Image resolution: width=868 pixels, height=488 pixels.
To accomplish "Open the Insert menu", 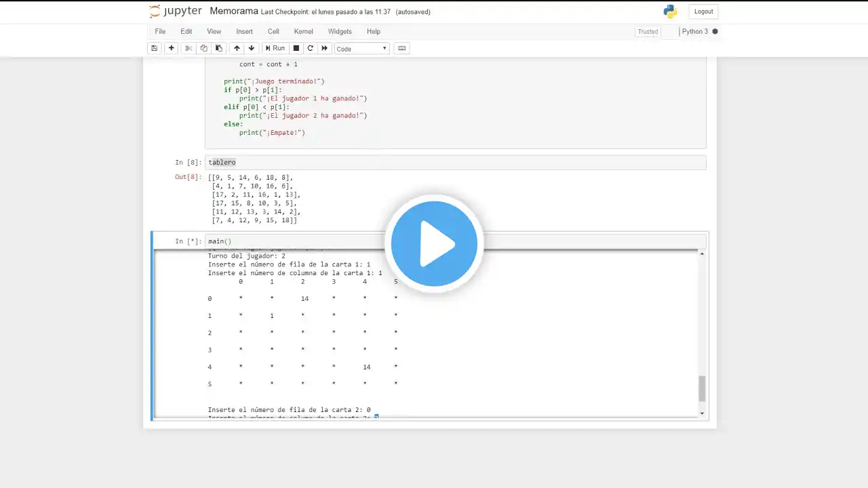I will point(244,31).
